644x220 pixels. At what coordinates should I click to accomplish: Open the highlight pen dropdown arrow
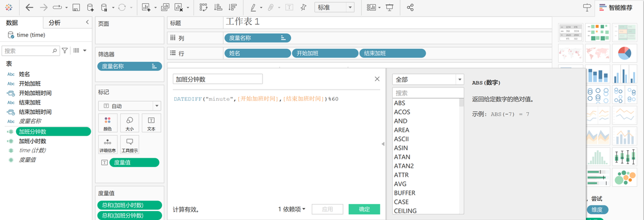pyautogui.click(x=262, y=8)
